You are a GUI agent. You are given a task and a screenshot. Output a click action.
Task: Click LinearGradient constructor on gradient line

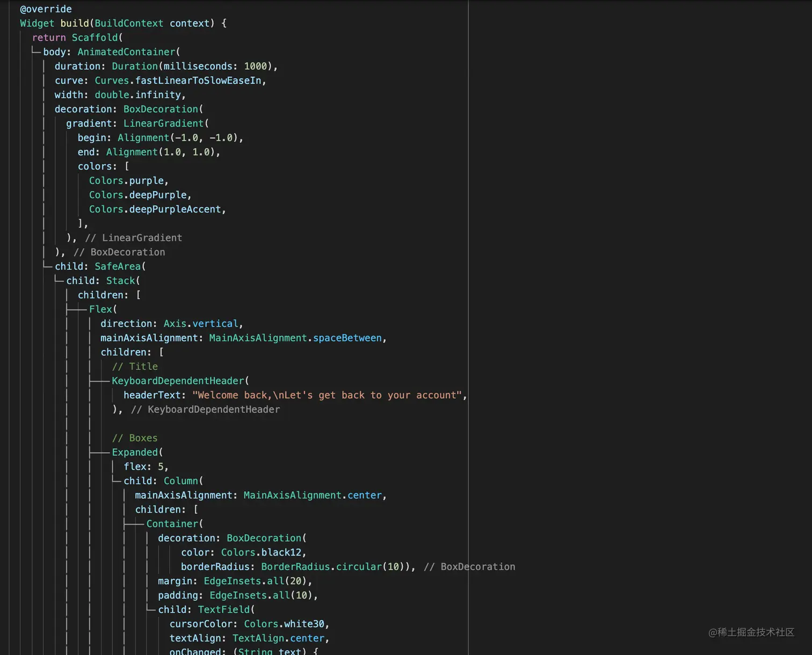(163, 123)
